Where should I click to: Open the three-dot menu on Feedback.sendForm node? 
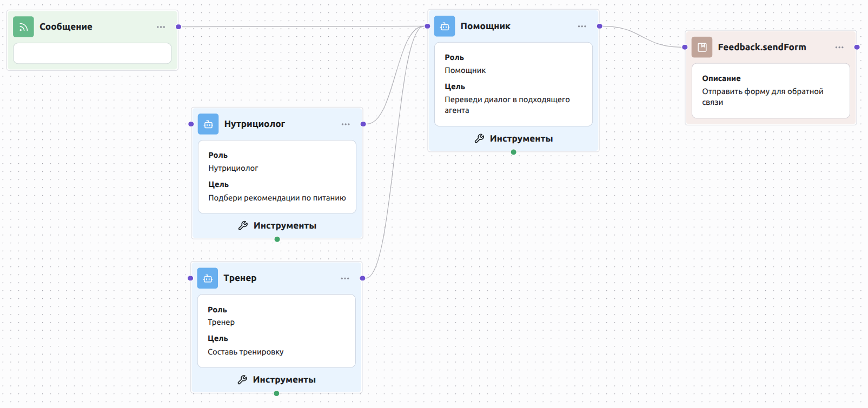(x=839, y=48)
